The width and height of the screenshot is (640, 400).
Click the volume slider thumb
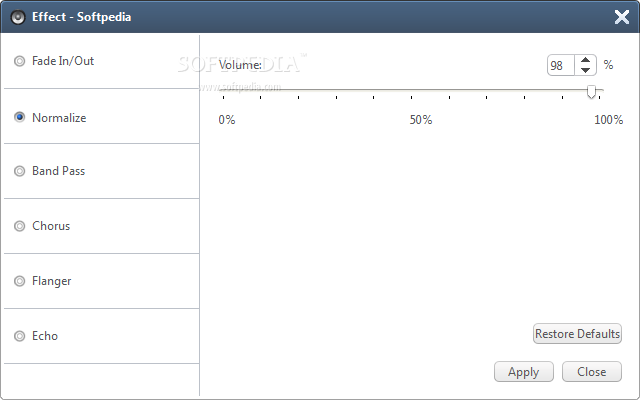coord(591,92)
